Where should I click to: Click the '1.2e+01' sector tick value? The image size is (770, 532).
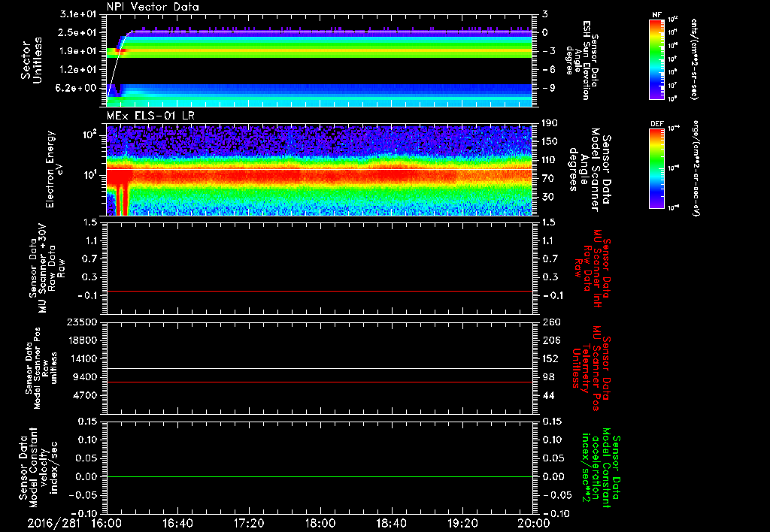(x=78, y=69)
